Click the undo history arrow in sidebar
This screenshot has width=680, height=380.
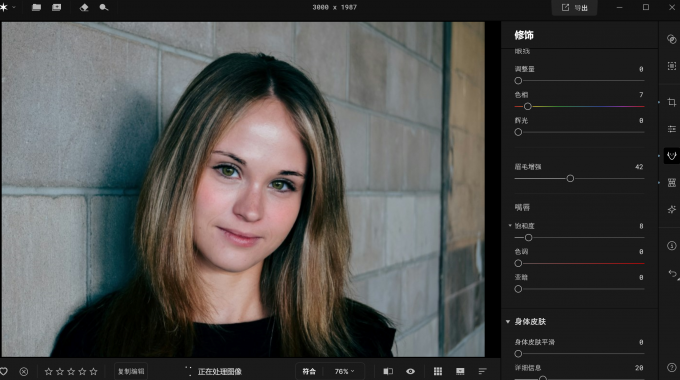pos(672,273)
